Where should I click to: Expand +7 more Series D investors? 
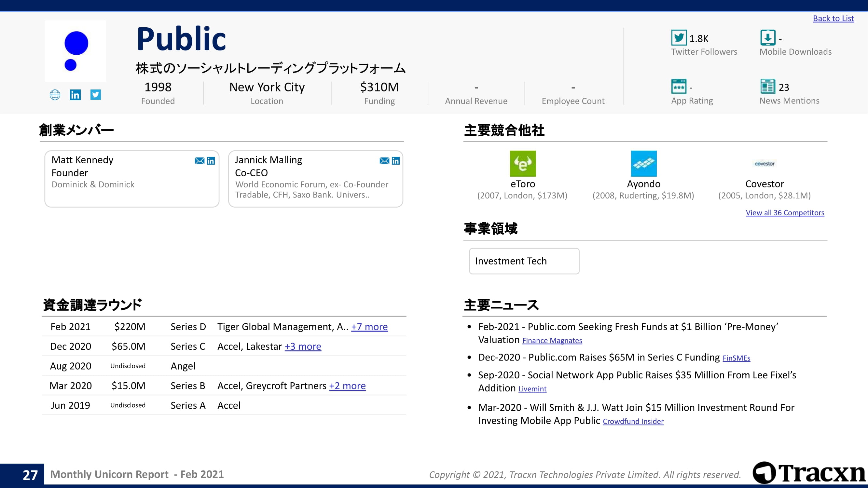tap(369, 327)
